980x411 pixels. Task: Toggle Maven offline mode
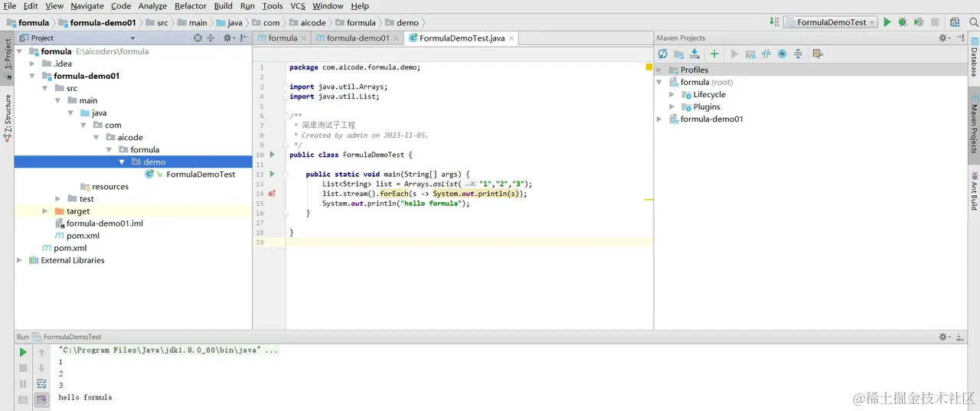tap(766, 54)
